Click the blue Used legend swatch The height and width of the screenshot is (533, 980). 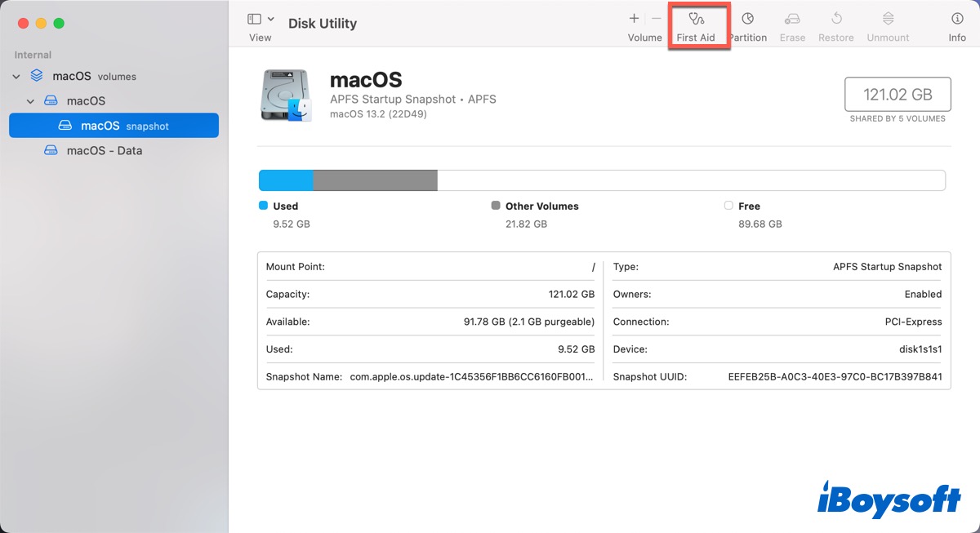[263, 206]
